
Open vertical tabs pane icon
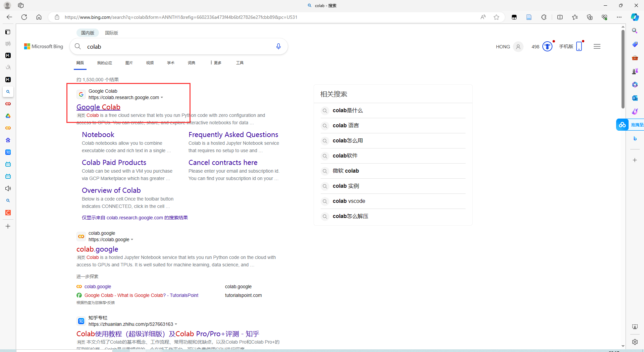tap(8, 32)
